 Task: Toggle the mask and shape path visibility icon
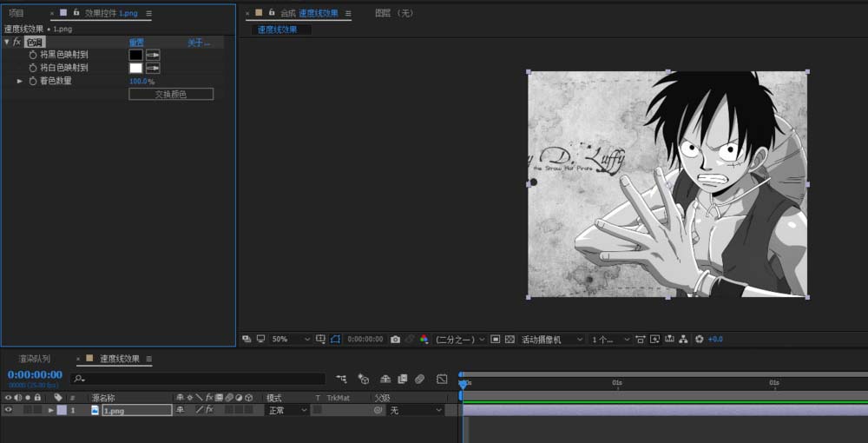[336, 340]
